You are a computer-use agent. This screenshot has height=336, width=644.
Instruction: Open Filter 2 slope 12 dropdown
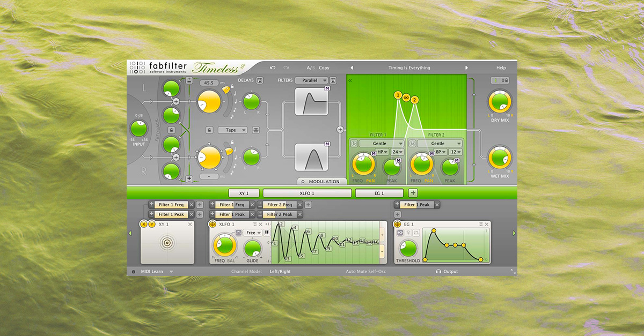coord(456,152)
